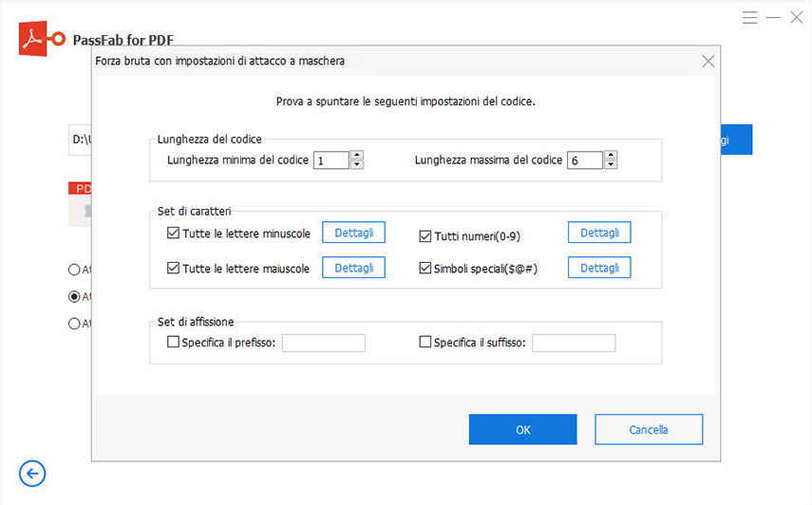
Task: Toggle Tutte le lettere minuscole checkbox
Action: pos(173,233)
